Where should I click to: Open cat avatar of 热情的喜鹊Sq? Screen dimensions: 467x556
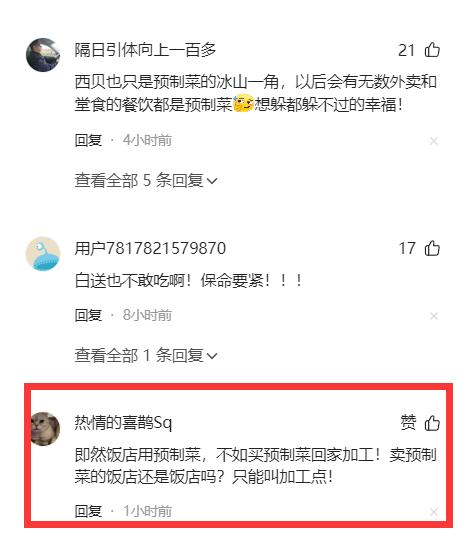coord(44,428)
